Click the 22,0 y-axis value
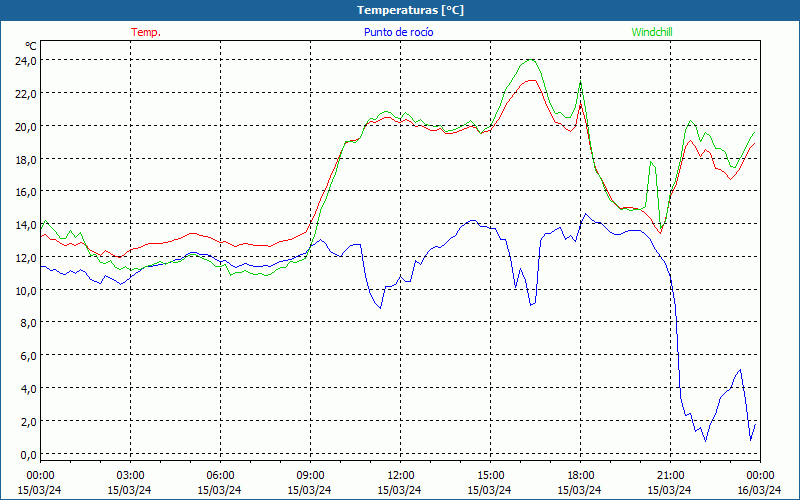 point(26,94)
